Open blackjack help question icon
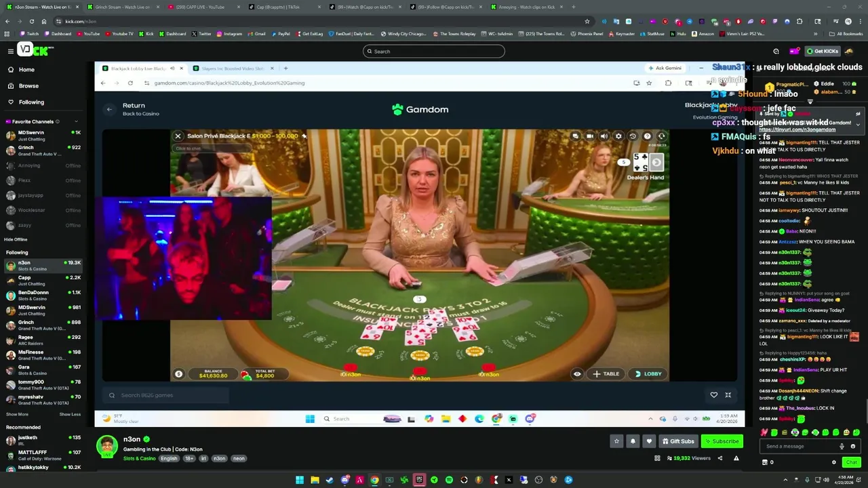The width and height of the screenshot is (868, 488). (647, 136)
